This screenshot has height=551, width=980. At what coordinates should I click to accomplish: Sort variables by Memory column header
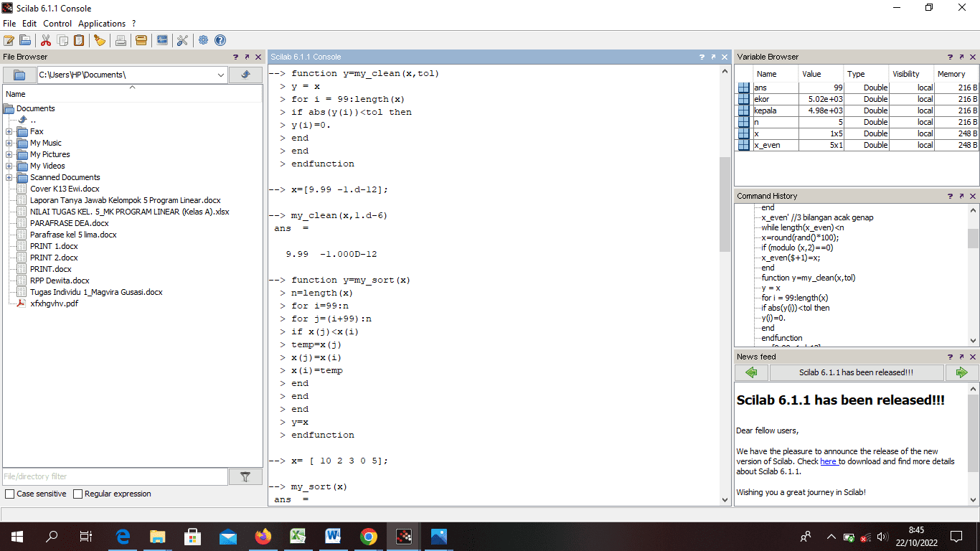click(x=956, y=74)
